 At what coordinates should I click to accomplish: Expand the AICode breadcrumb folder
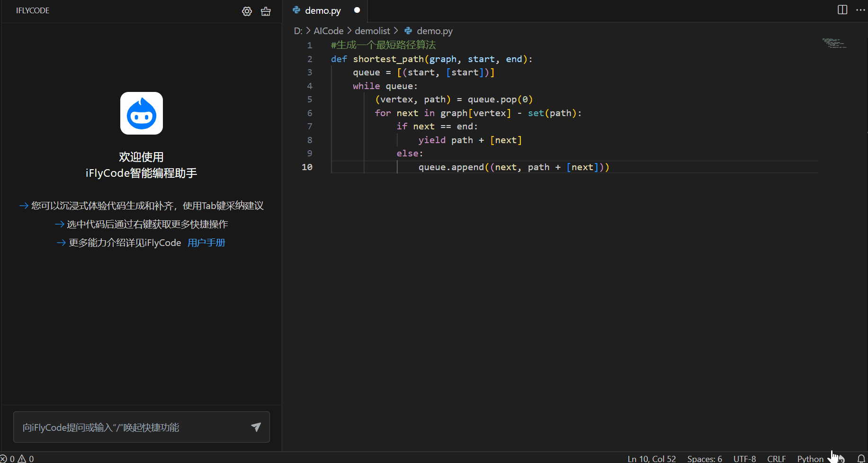329,31
